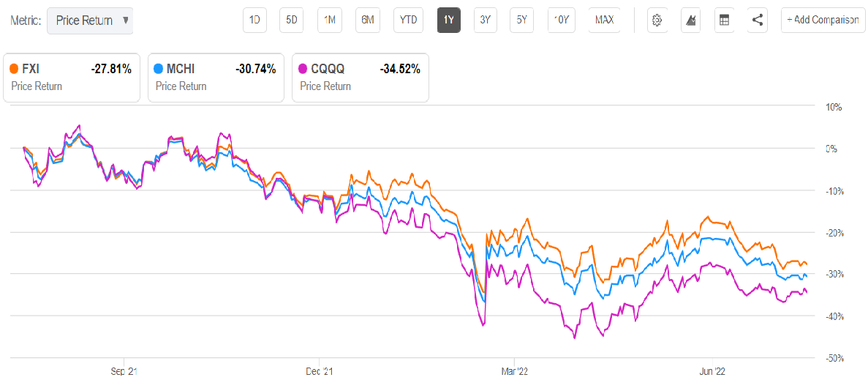Switch chart to 3Y range

click(485, 20)
